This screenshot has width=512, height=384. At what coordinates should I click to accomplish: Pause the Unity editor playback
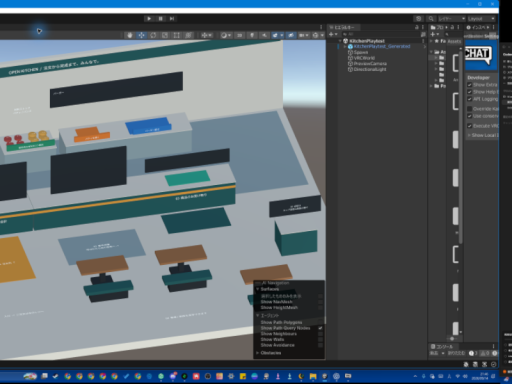tap(161, 19)
